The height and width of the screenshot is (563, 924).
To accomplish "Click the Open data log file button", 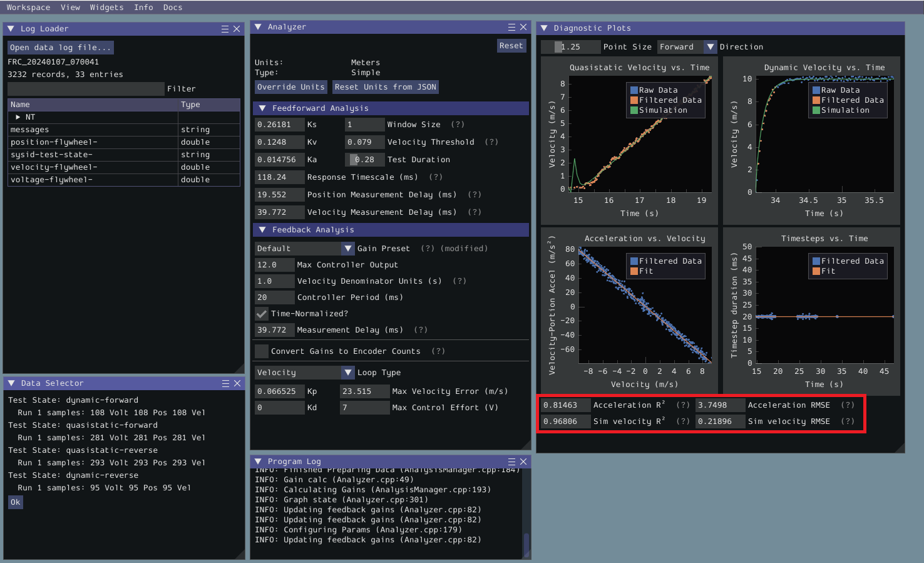I will [x=59, y=47].
